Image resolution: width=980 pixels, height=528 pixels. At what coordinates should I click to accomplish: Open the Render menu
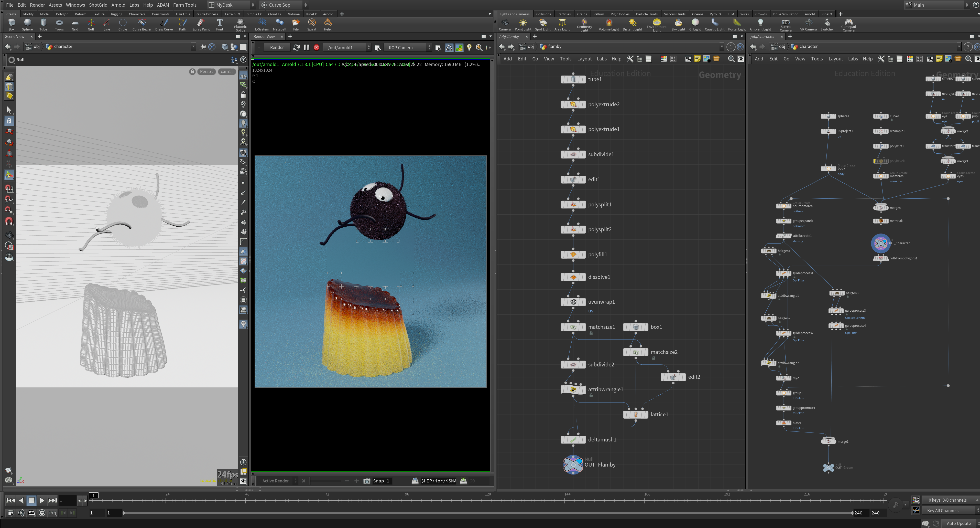[37, 5]
